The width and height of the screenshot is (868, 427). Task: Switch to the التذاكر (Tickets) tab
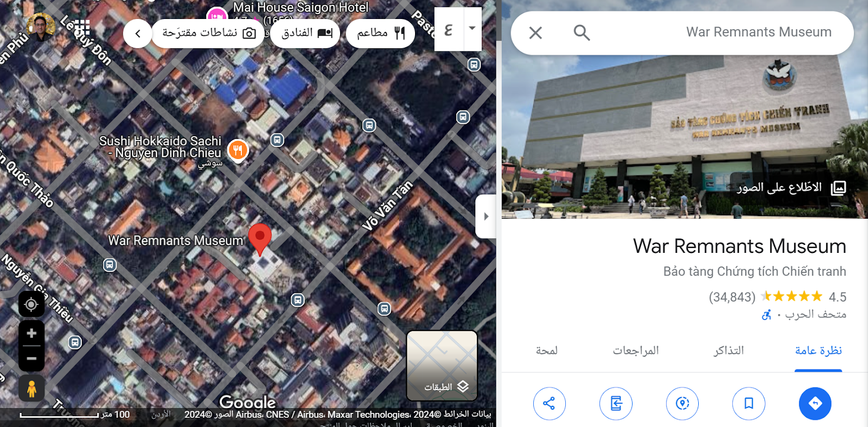click(x=729, y=350)
